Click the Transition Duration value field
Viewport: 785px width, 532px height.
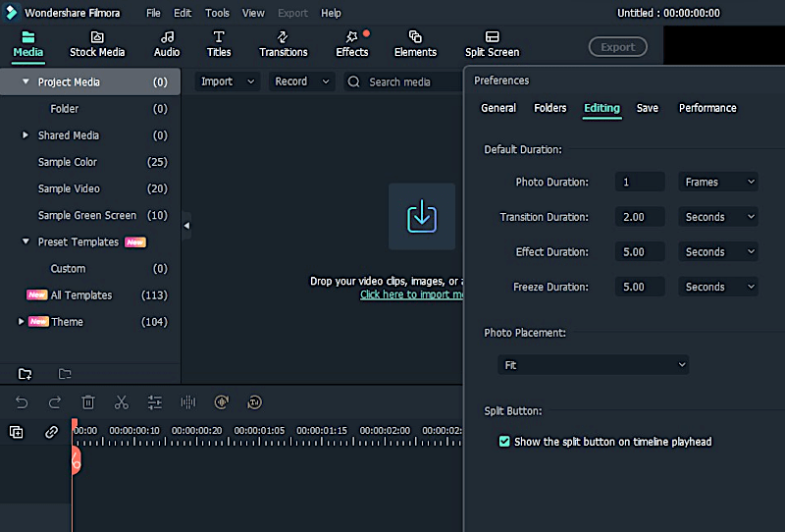pos(640,217)
